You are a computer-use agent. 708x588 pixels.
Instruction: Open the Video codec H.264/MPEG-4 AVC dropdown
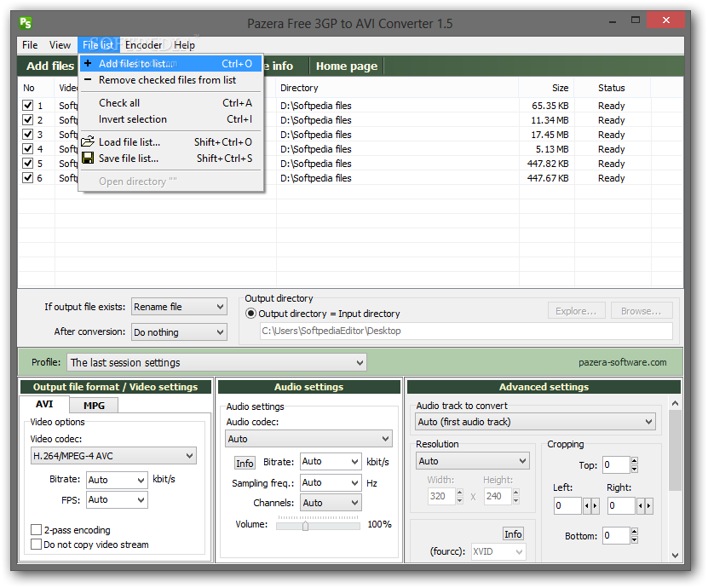coord(113,456)
